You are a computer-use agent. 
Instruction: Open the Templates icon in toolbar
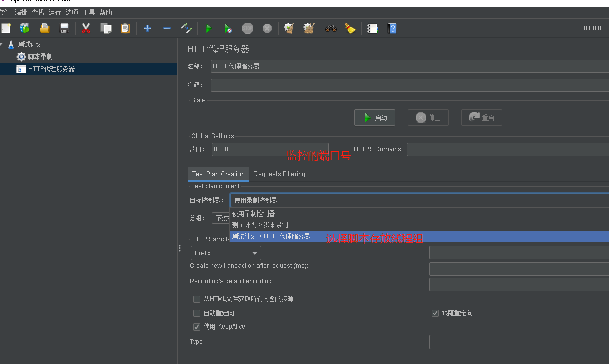click(25, 28)
